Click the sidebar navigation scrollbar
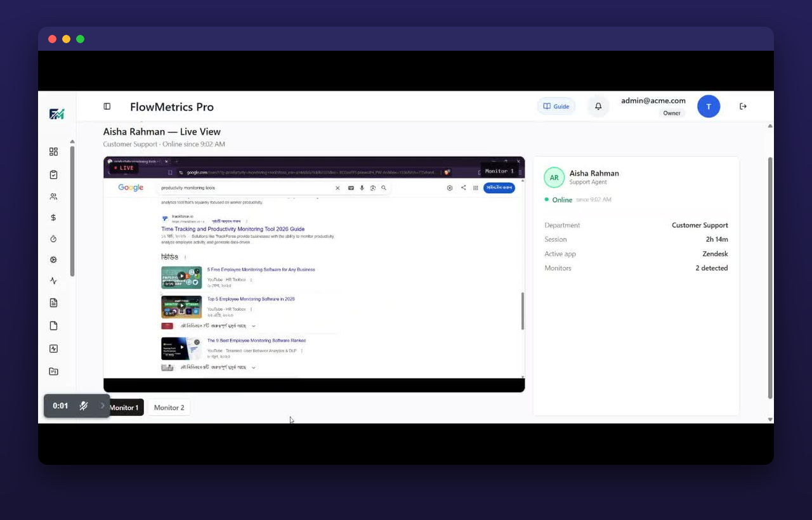Image resolution: width=812 pixels, height=520 pixels. click(72, 211)
